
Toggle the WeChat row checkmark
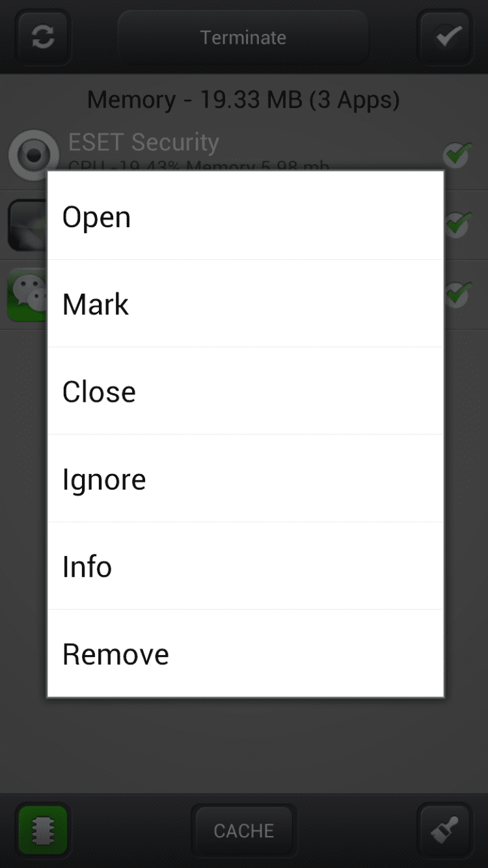coord(458,294)
